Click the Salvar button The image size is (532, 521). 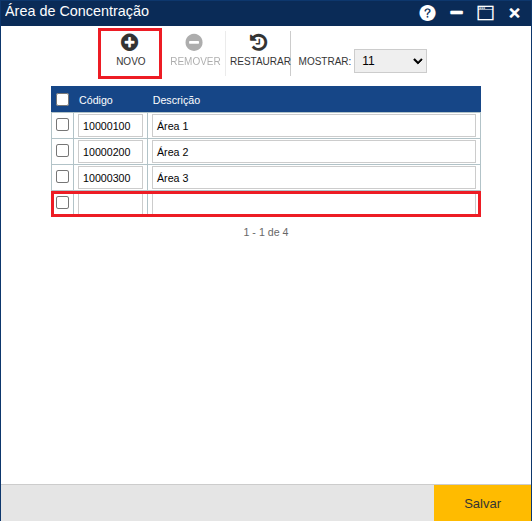[x=482, y=503]
